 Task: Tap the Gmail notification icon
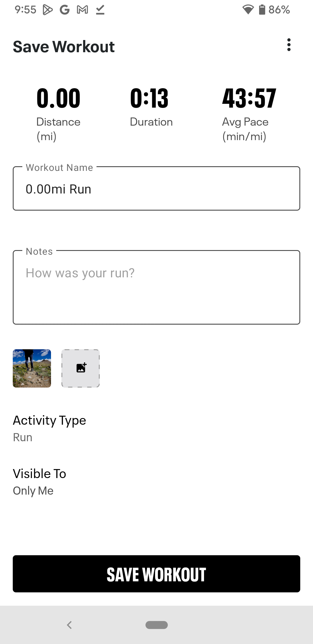[82, 10]
